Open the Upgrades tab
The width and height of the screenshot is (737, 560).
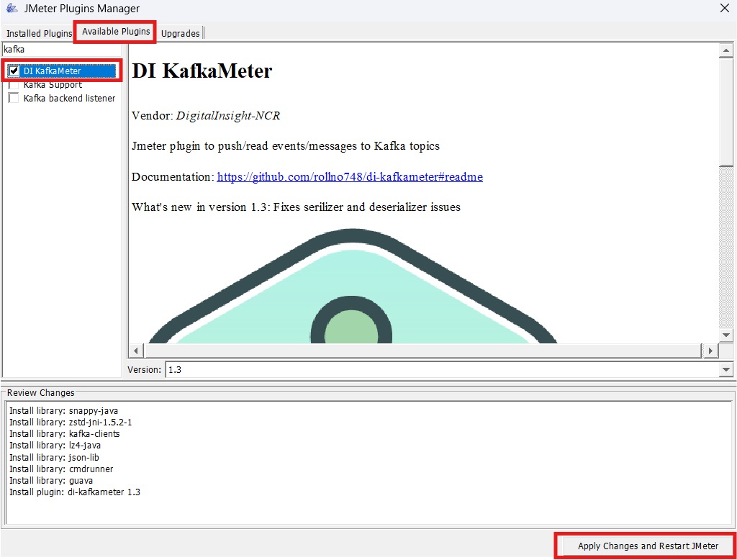(x=179, y=33)
